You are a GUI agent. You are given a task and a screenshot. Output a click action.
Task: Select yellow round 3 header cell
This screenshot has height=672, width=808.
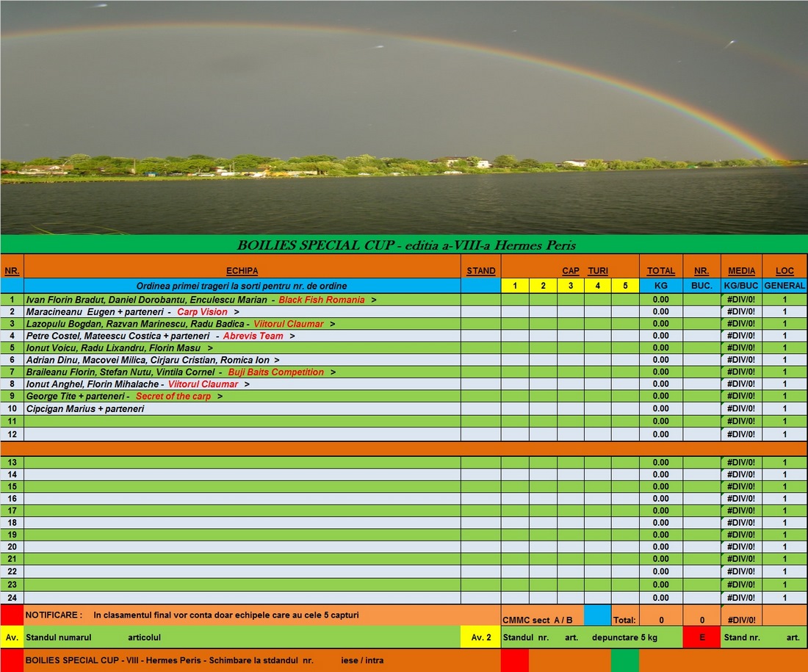point(571,286)
